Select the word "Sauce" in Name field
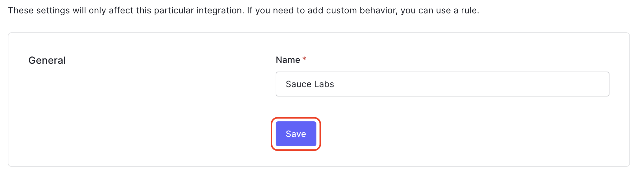This screenshot has width=644, height=178. pos(298,84)
